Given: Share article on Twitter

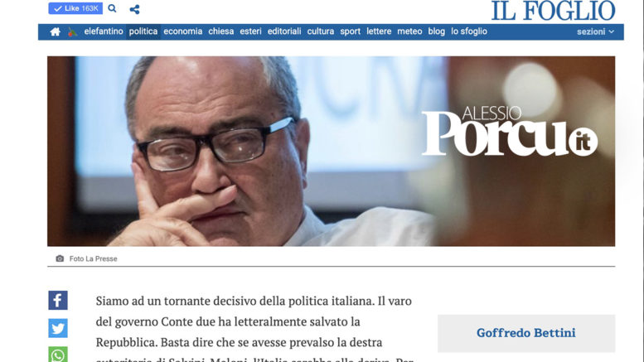Looking at the screenshot, I should [58, 328].
